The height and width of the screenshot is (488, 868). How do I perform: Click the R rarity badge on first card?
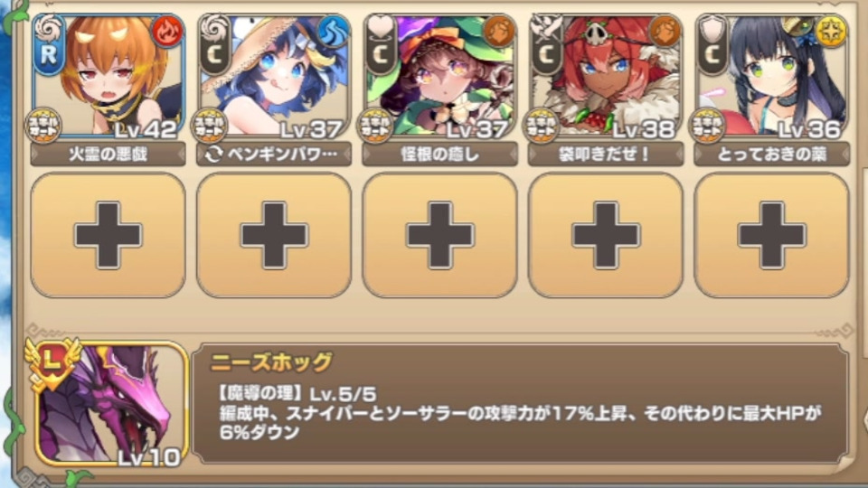click(48, 53)
